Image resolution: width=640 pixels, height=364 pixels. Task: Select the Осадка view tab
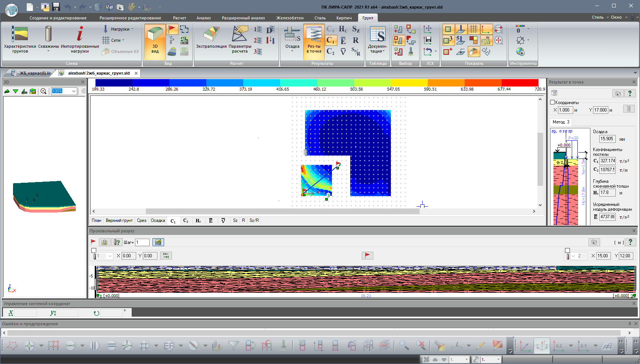pos(158,220)
